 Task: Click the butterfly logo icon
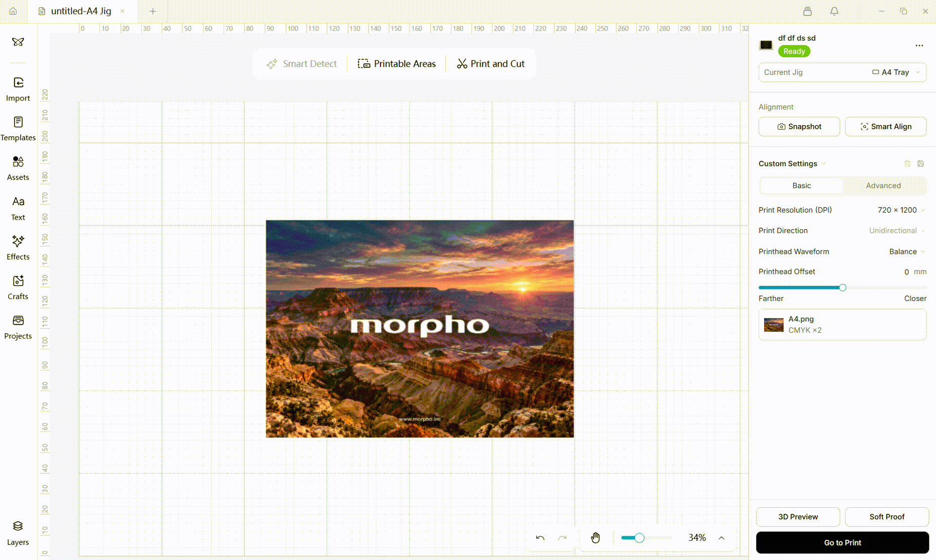click(18, 42)
